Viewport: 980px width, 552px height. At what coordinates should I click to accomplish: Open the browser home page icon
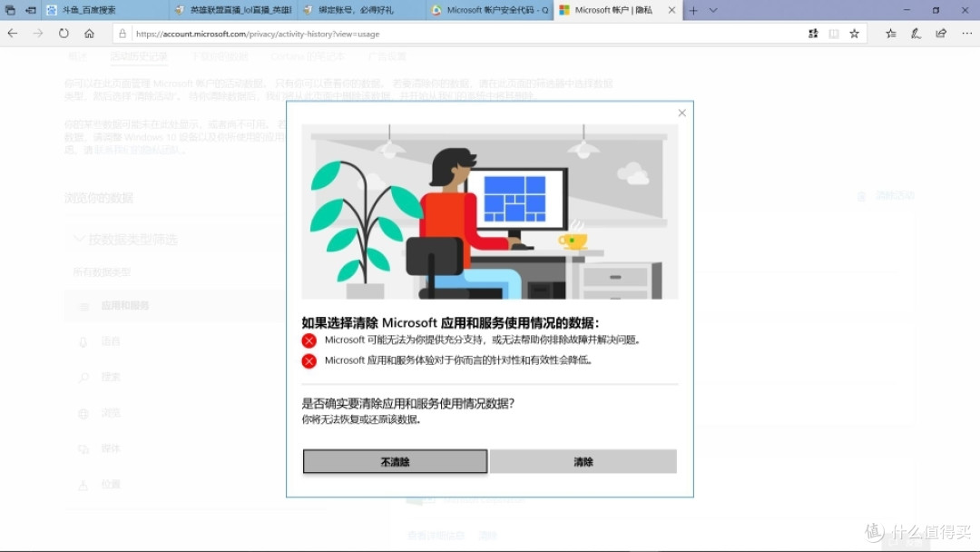click(x=89, y=34)
